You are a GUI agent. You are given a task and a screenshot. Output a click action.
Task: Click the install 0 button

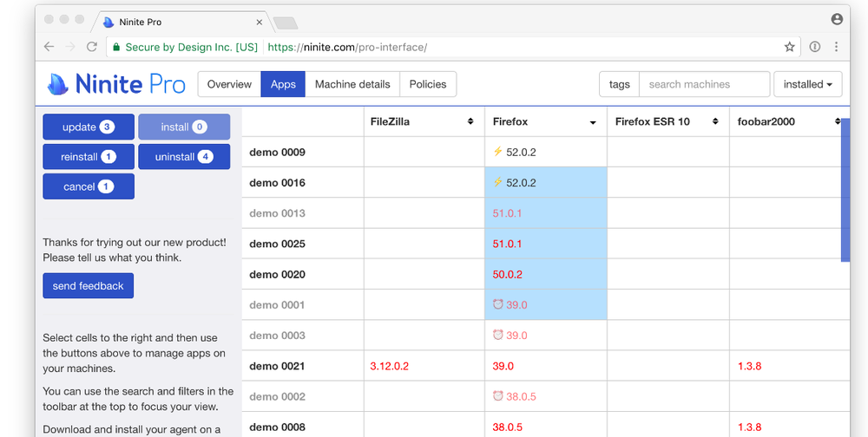[x=184, y=127]
